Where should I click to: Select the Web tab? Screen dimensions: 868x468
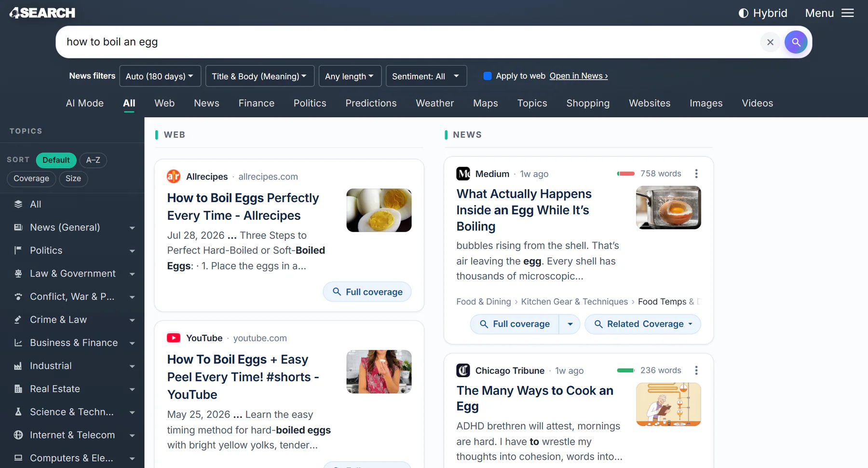164,103
